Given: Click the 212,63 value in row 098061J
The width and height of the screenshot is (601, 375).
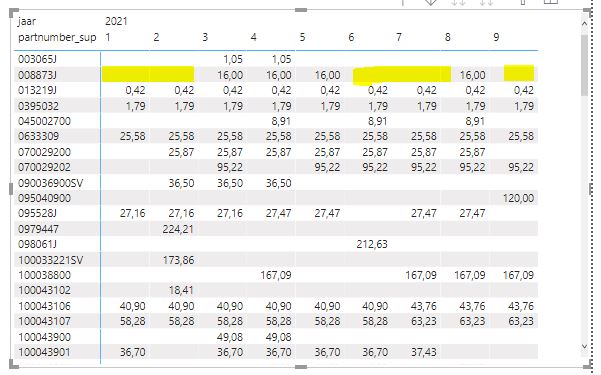Looking at the screenshot, I should (372, 244).
